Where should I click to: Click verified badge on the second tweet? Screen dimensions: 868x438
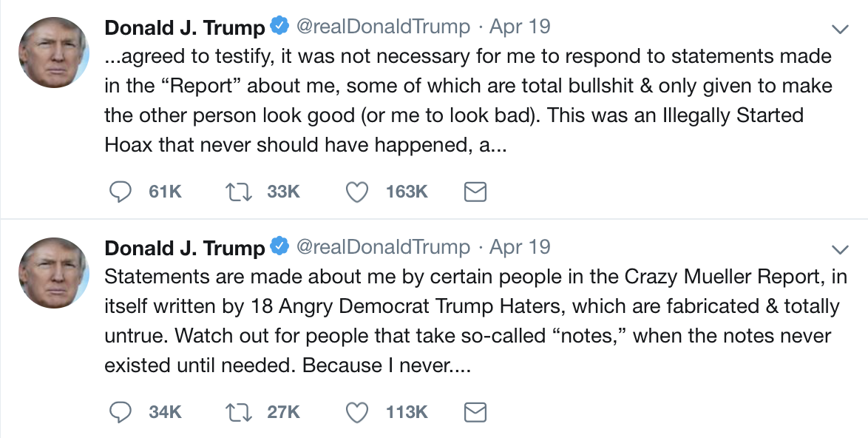(x=279, y=247)
